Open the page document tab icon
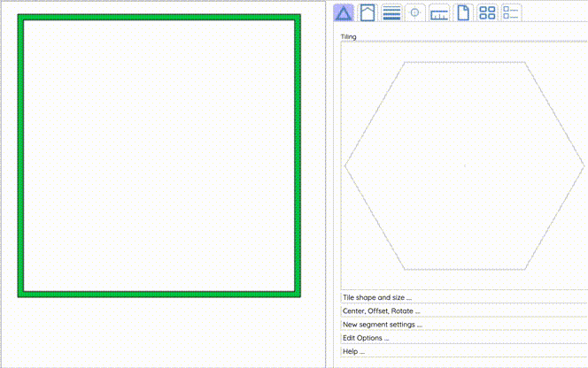The height and width of the screenshot is (368, 588). pyautogui.click(x=463, y=12)
